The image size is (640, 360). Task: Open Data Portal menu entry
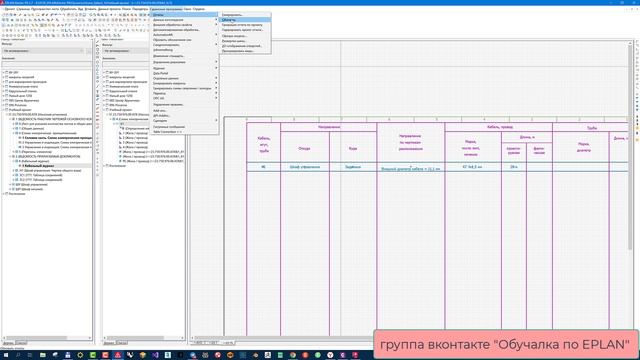[184, 73]
